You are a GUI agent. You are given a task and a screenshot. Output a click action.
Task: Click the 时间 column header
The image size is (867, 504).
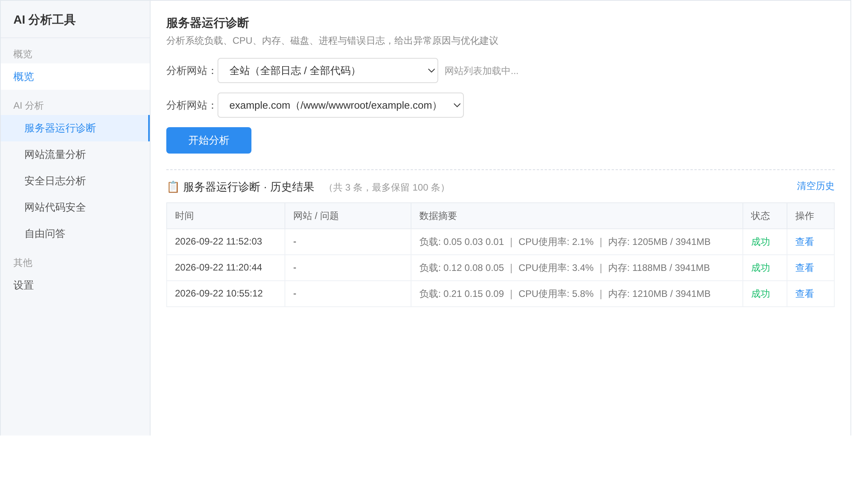pyautogui.click(x=226, y=216)
